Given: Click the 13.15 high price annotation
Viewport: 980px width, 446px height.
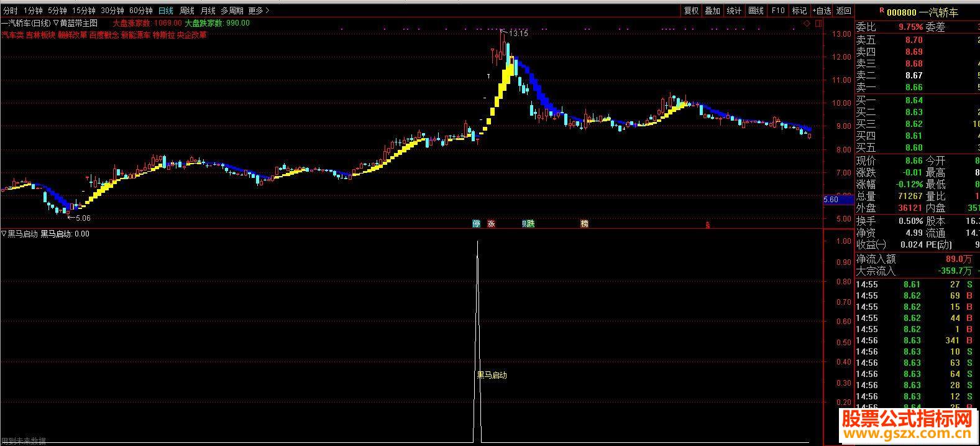Looking at the screenshot, I should 519,33.
